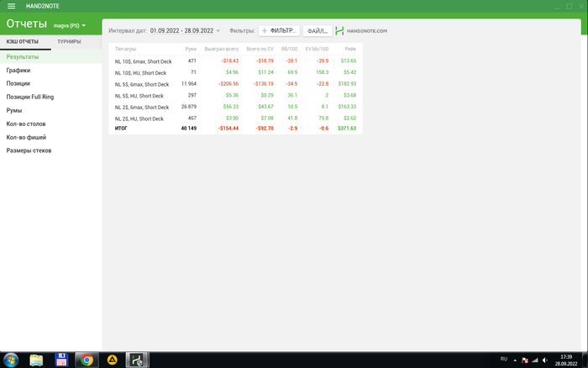Click the Отчеты page heading
The height and width of the screenshot is (368, 588).
pyautogui.click(x=27, y=24)
